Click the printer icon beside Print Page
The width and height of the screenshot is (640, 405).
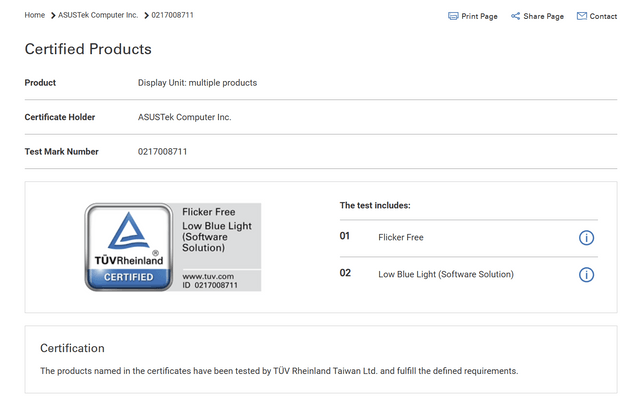(x=453, y=16)
